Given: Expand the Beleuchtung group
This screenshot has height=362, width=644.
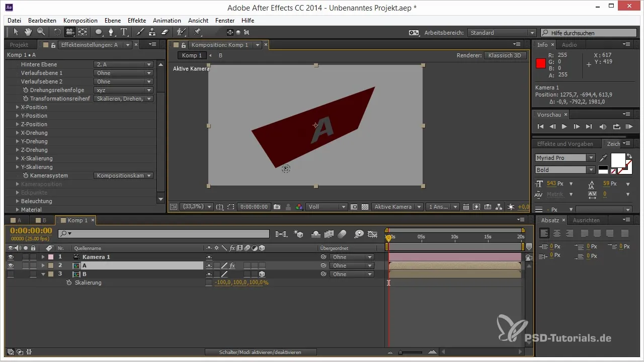Looking at the screenshot, I should [17, 201].
